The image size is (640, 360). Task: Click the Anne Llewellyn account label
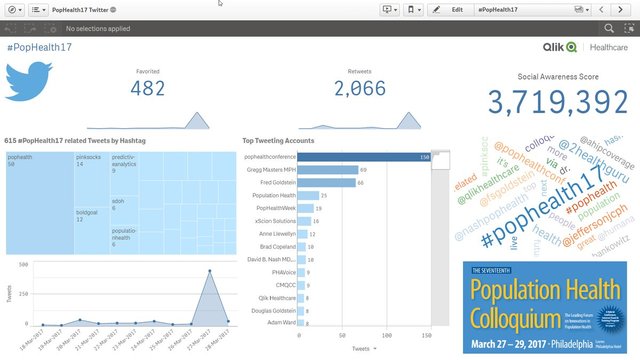pos(277,234)
